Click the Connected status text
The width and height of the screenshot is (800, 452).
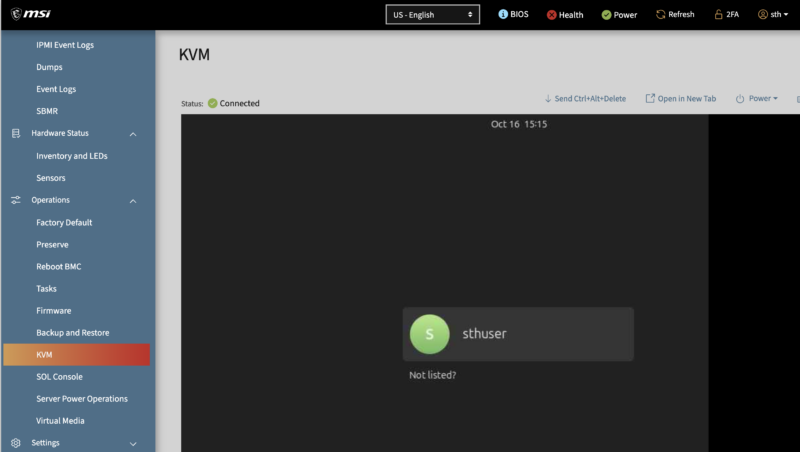point(239,103)
